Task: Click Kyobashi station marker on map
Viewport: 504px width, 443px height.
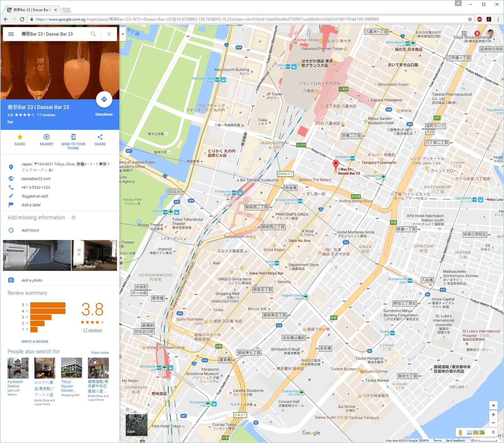Action: (353, 158)
